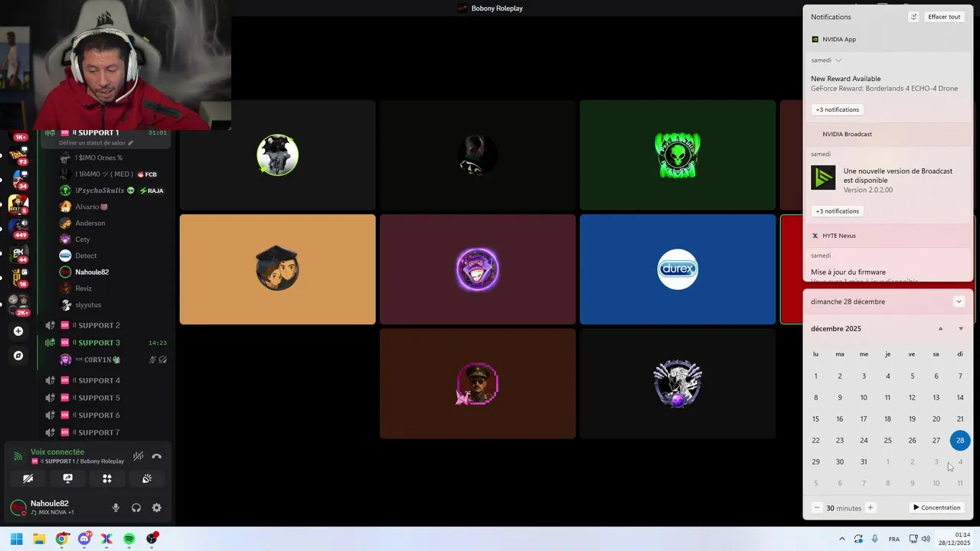The image size is (980, 551).
Task: Toggle Discord noise suppression icon
Action: click(138, 456)
